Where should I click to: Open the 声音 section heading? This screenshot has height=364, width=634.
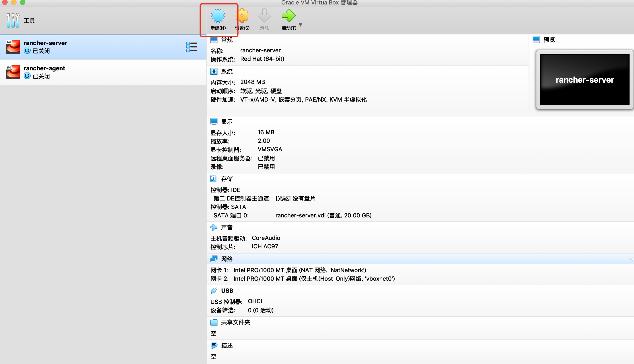pos(226,227)
